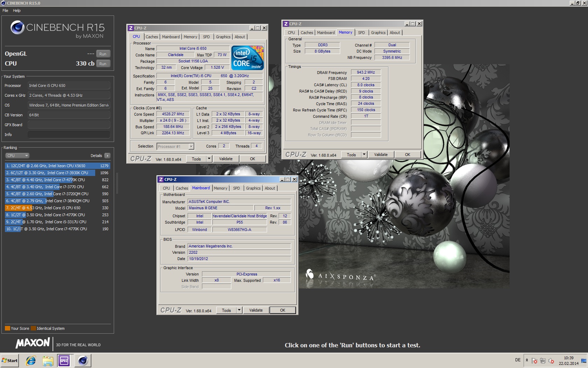This screenshot has height=368, width=588.
Task: Select ranking bar for Xeon CPU X5650
Action: (57, 166)
